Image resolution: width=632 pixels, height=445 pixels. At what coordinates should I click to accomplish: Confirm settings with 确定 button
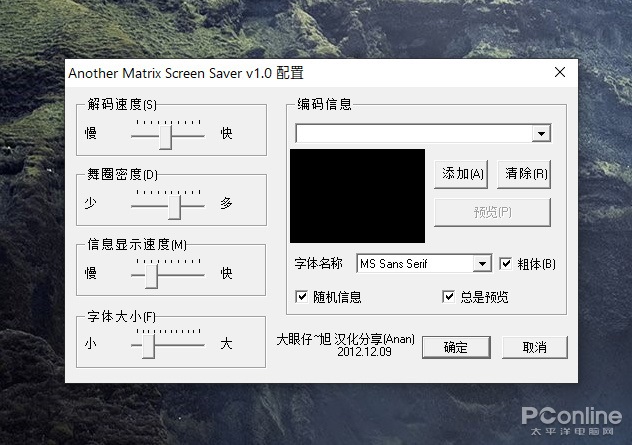pyautogui.click(x=456, y=347)
